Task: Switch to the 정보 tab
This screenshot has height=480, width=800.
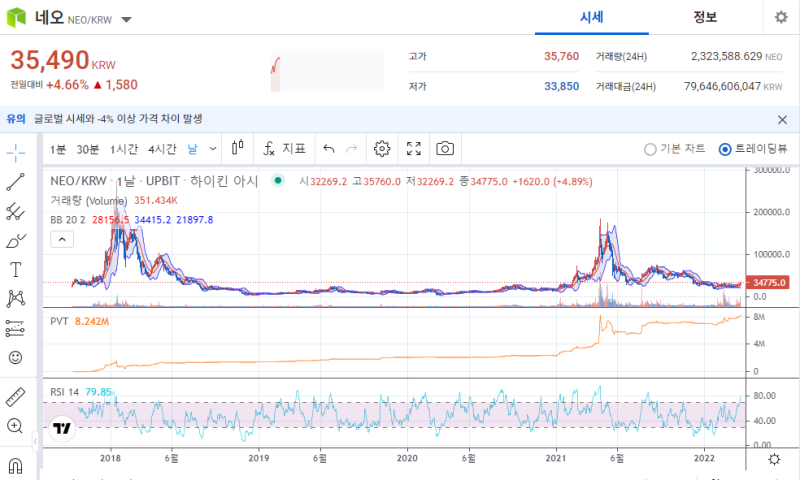Action: coord(705,18)
